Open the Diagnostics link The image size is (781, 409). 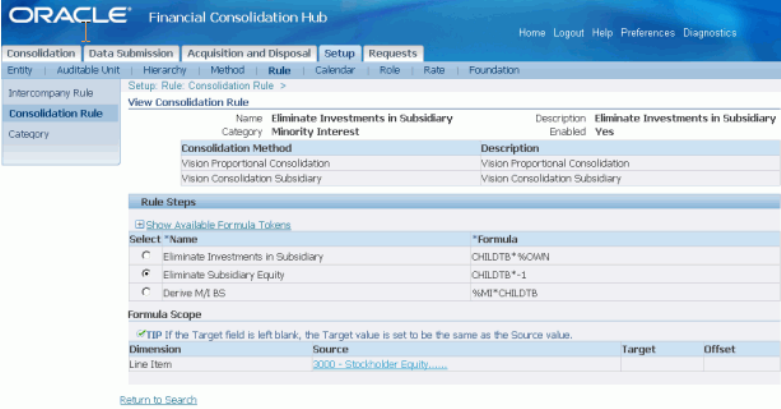710,33
